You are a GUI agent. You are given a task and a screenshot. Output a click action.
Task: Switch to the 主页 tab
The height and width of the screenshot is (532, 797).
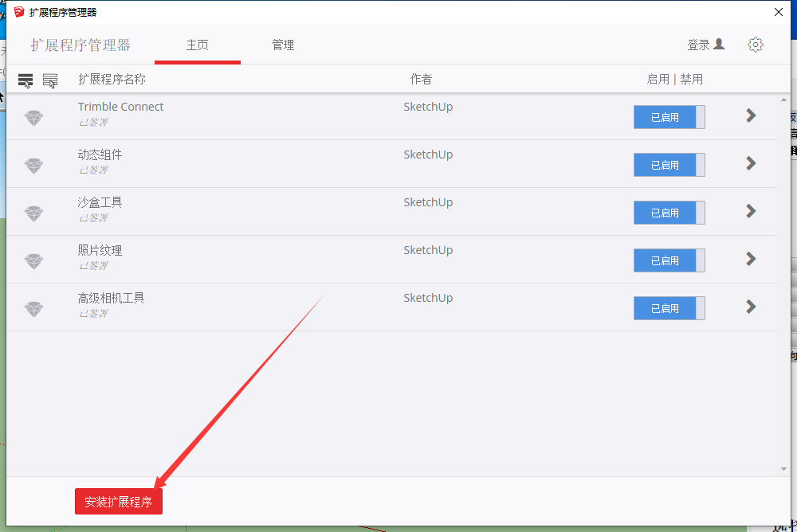[197, 45]
